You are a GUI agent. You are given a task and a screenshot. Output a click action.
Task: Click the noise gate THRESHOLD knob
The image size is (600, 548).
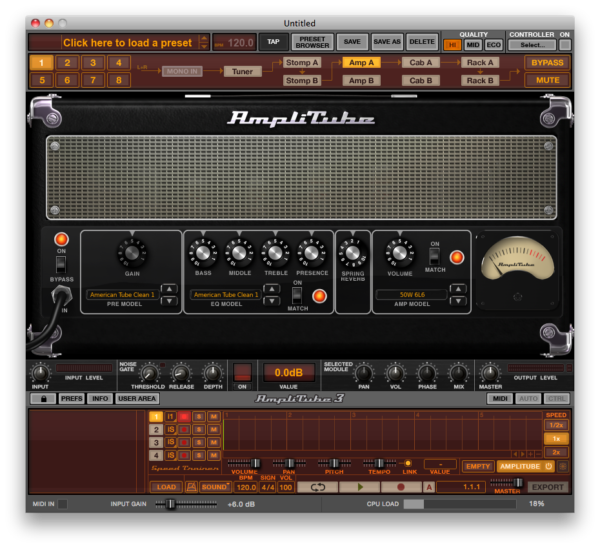[149, 373]
